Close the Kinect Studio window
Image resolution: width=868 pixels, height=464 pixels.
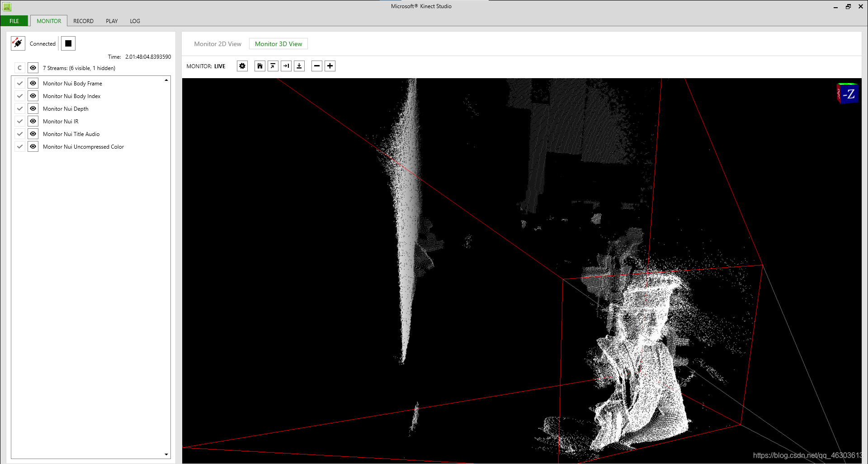click(861, 6)
